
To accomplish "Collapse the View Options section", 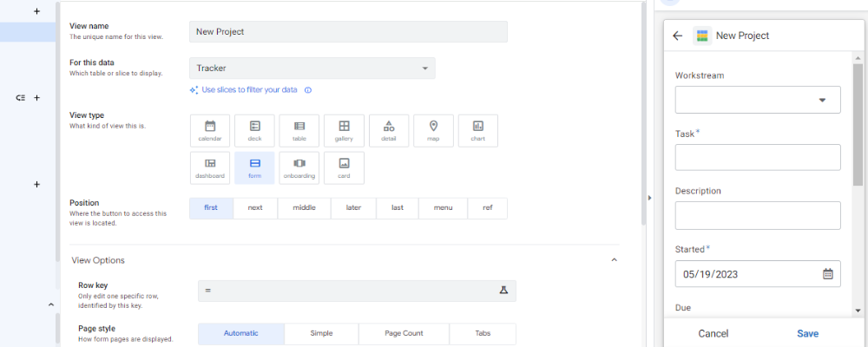I will click(x=614, y=260).
